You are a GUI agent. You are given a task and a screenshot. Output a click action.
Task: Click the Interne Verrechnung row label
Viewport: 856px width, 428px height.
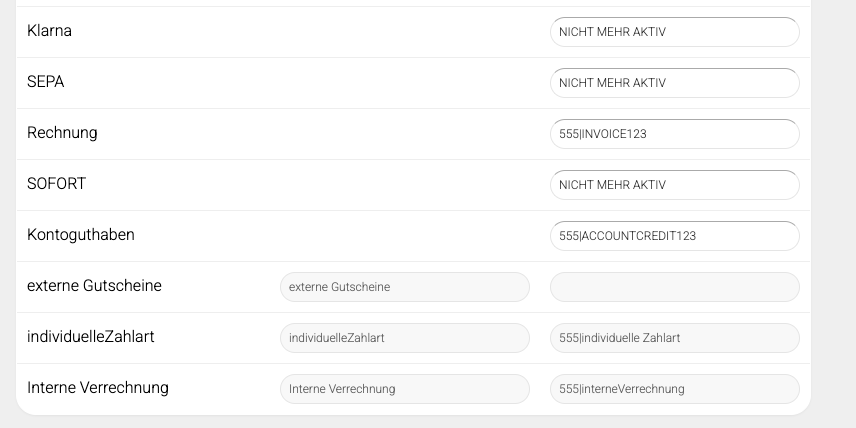click(x=98, y=388)
